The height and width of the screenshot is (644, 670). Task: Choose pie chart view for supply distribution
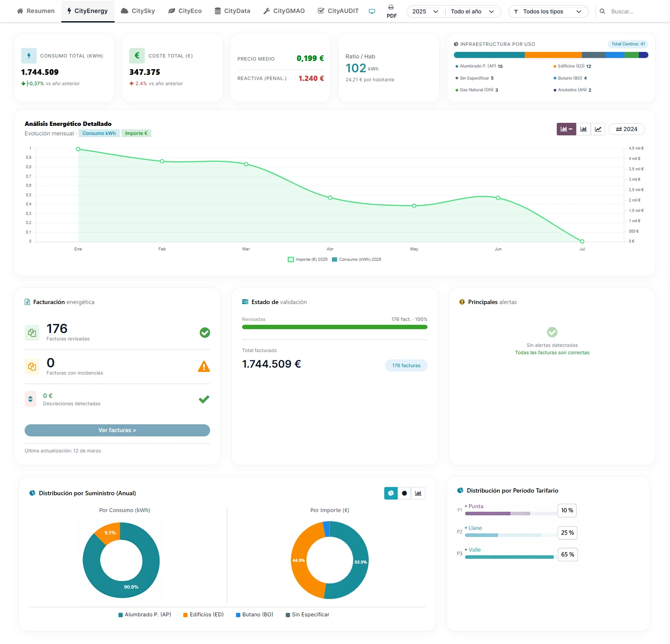pyautogui.click(x=391, y=493)
